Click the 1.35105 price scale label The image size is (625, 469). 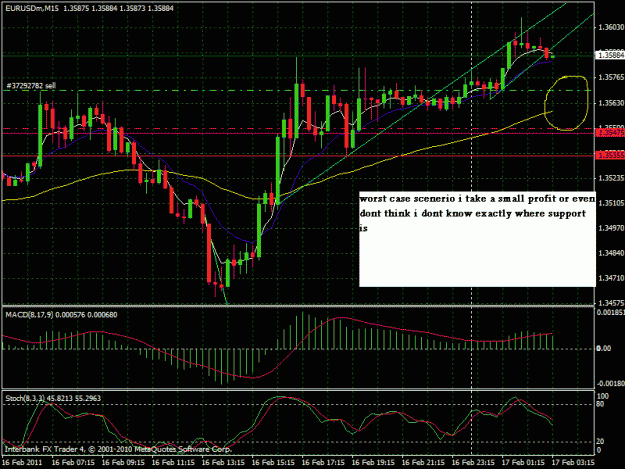tap(611, 203)
